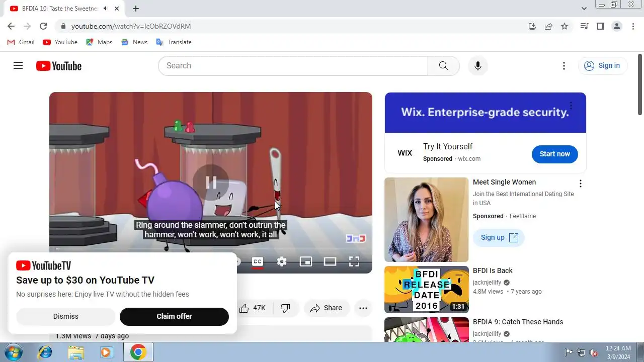Open jacknjellify channel under BFDI Is Back
The image size is (644, 362).
point(487,283)
